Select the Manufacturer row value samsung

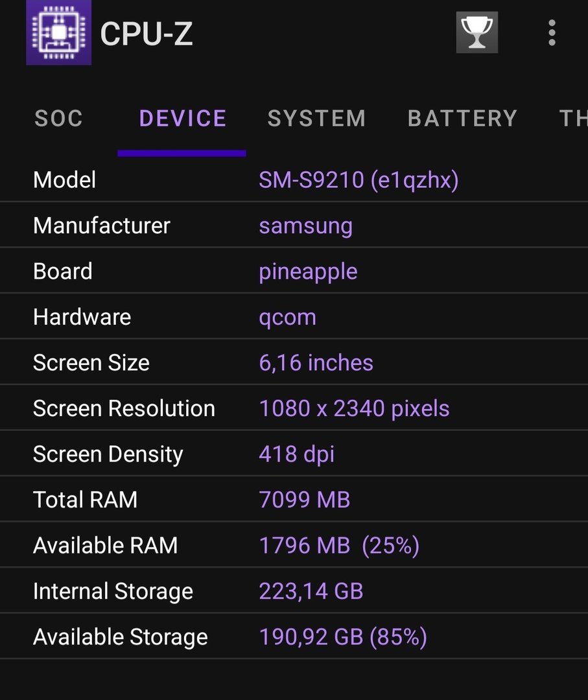pos(305,226)
